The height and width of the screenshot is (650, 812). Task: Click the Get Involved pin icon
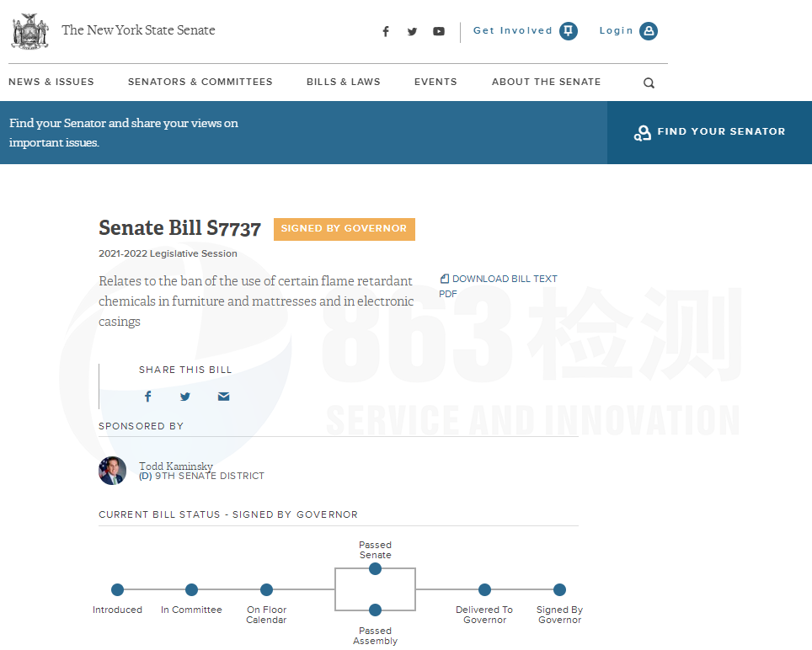[x=568, y=30]
